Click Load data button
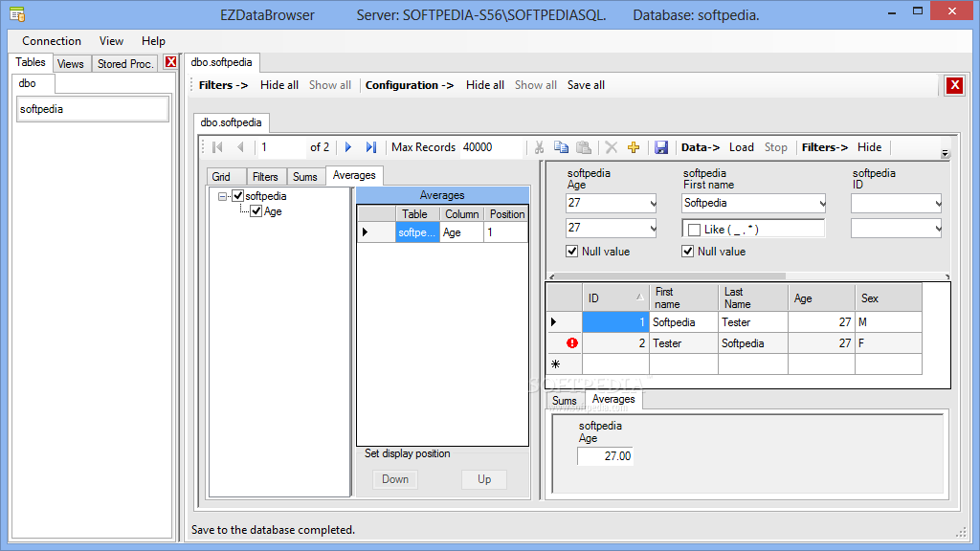The width and height of the screenshot is (980, 551). click(742, 147)
